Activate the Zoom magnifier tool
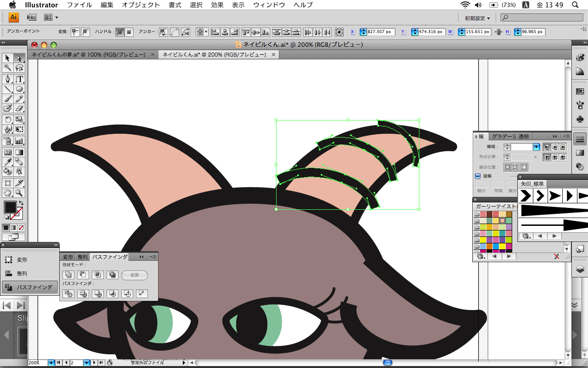Viewport: 588px width, 368px height. [19, 193]
